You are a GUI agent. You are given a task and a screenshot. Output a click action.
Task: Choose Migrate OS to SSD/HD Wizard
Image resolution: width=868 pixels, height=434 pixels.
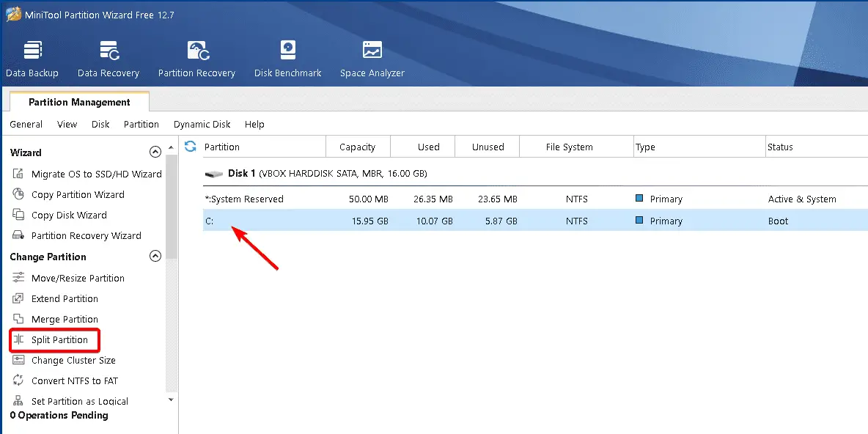click(x=96, y=174)
